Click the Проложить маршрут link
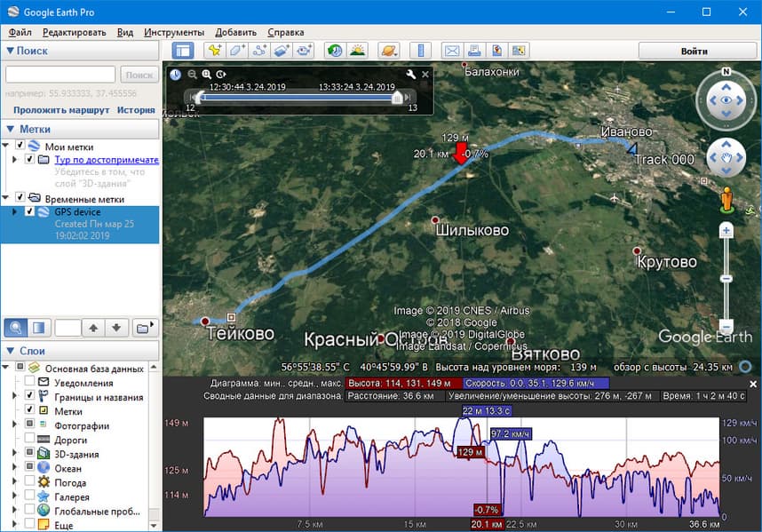The image size is (762, 532). pyautogui.click(x=61, y=110)
